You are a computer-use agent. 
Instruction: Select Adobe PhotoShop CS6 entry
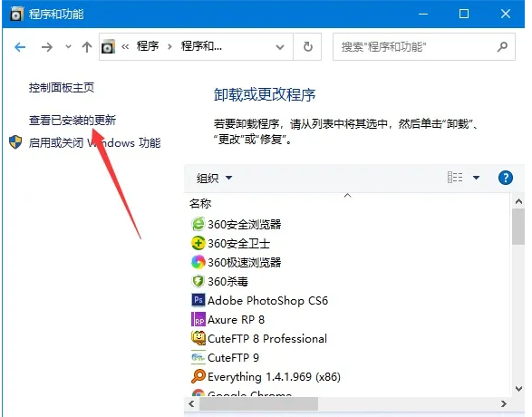(x=267, y=301)
